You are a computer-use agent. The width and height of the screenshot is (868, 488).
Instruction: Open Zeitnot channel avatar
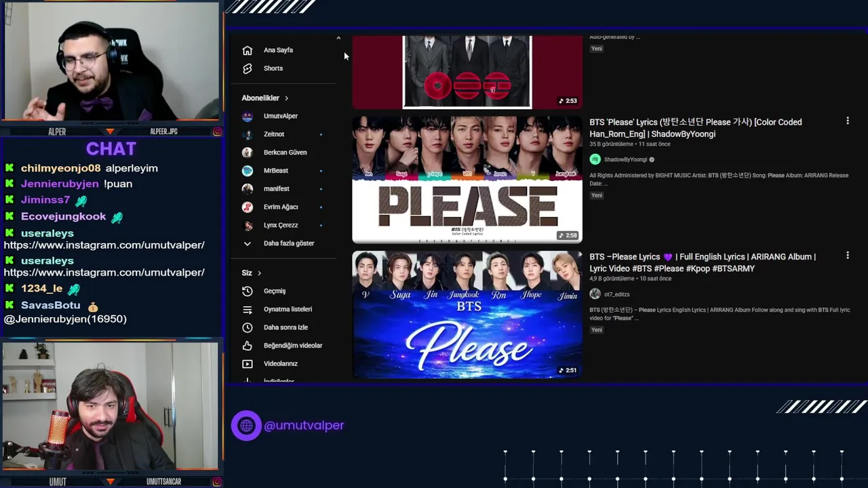click(x=248, y=134)
